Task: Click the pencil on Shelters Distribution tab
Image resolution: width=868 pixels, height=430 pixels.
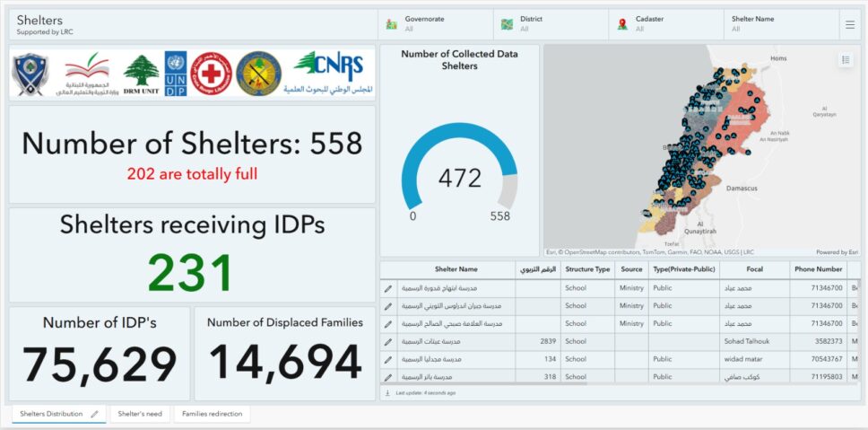Action: (x=95, y=414)
